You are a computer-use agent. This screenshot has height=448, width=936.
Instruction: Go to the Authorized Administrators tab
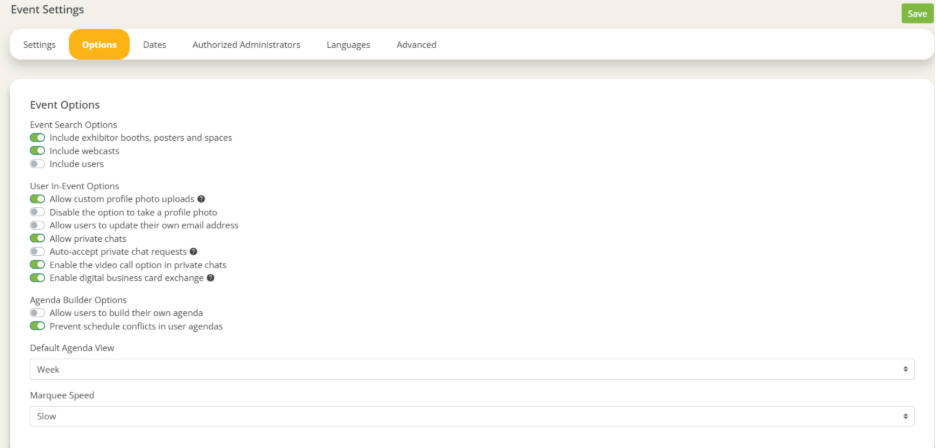click(246, 45)
